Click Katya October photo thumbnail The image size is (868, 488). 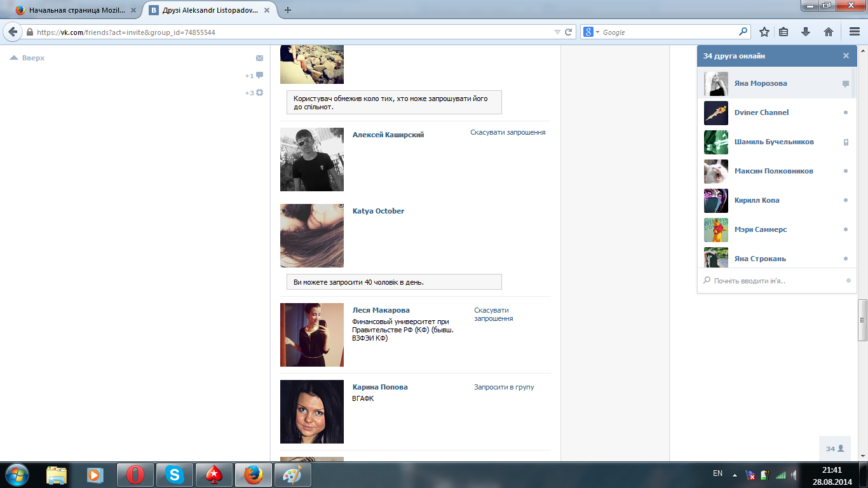pyautogui.click(x=312, y=236)
